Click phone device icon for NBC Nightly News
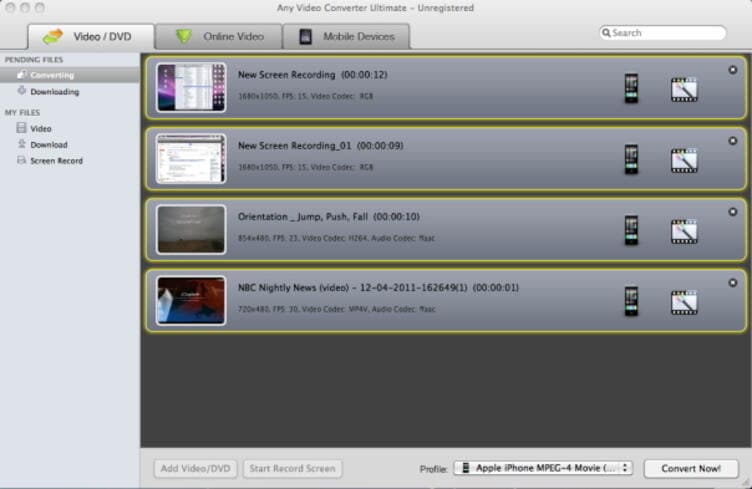752x489 pixels. (x=631, y=301)
